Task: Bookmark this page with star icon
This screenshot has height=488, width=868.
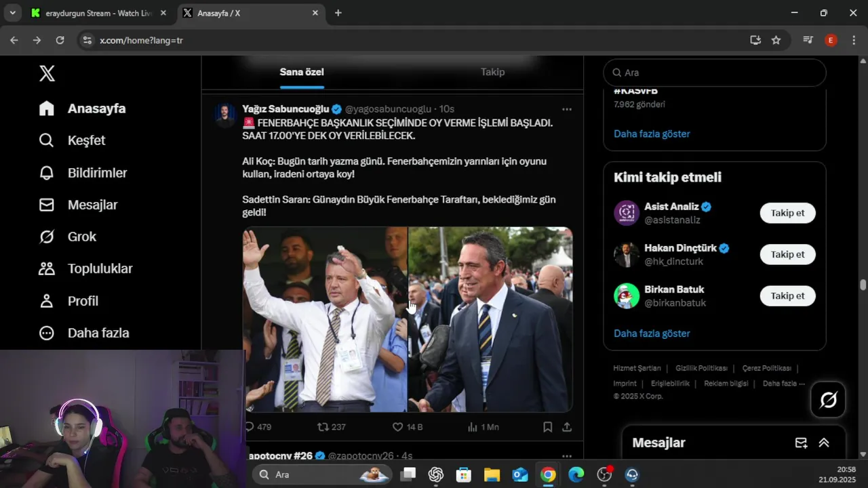Action: pos(776,41)
